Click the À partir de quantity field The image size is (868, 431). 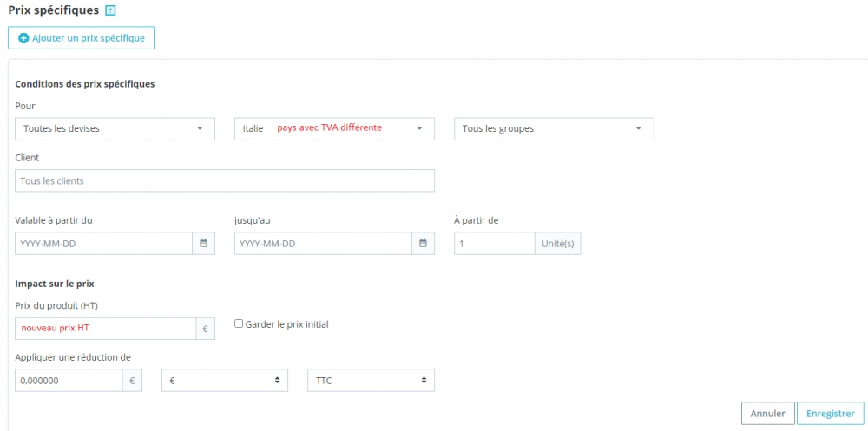(494, 244)
